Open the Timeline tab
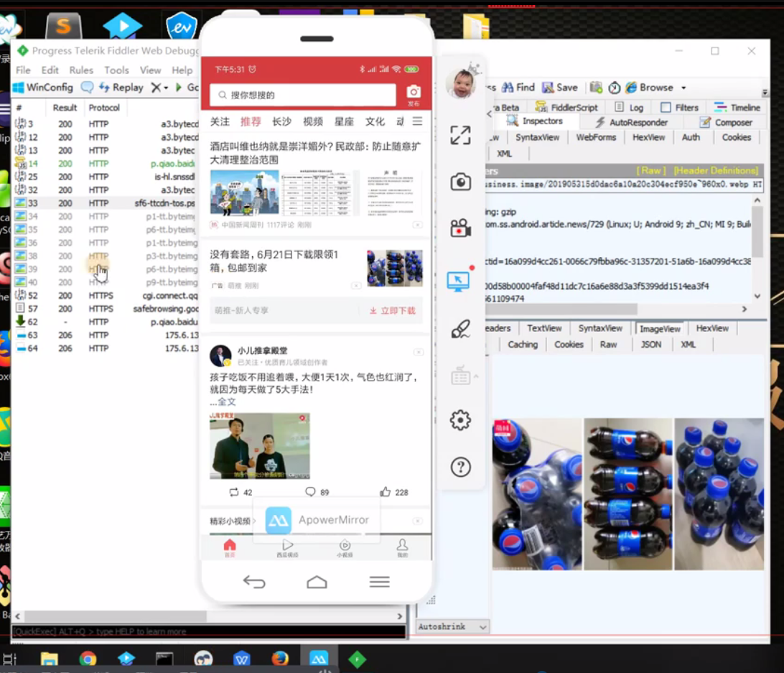 [737, 107]
